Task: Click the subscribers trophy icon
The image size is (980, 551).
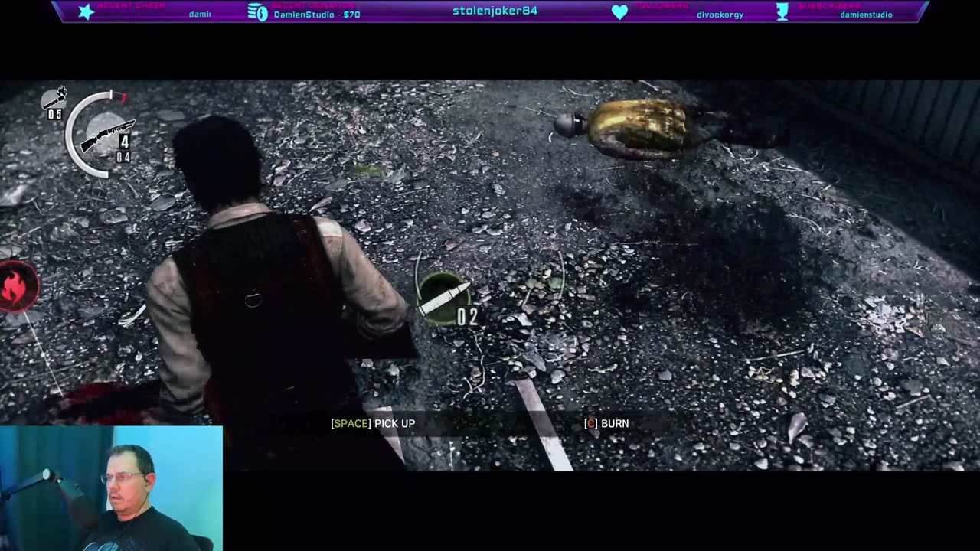Action: pyautogui.click(x=782, y=11)
